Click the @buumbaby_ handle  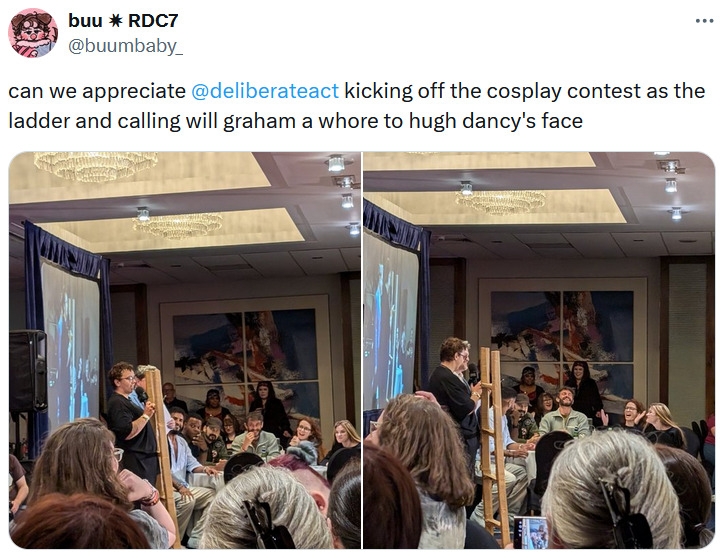(x=125, y=46)
